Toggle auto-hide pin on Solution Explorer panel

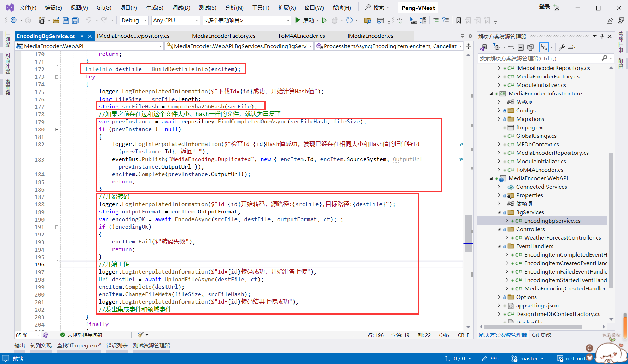coord(602,36)
